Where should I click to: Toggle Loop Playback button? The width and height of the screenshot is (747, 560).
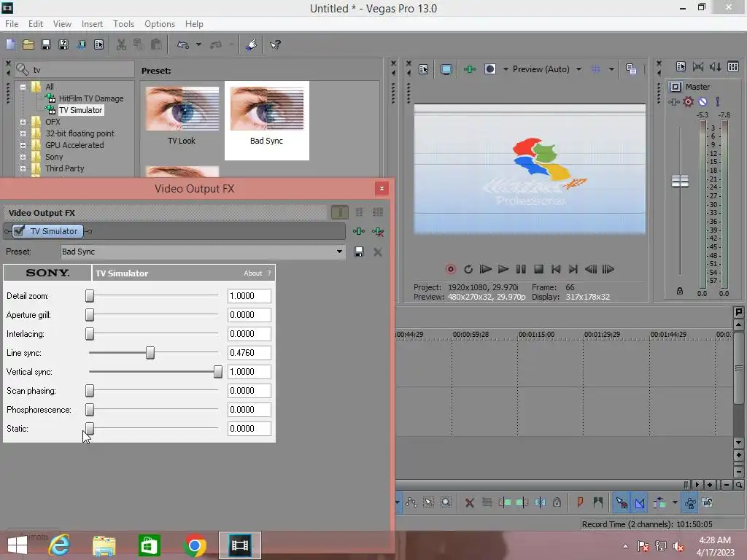coord(468,269)
